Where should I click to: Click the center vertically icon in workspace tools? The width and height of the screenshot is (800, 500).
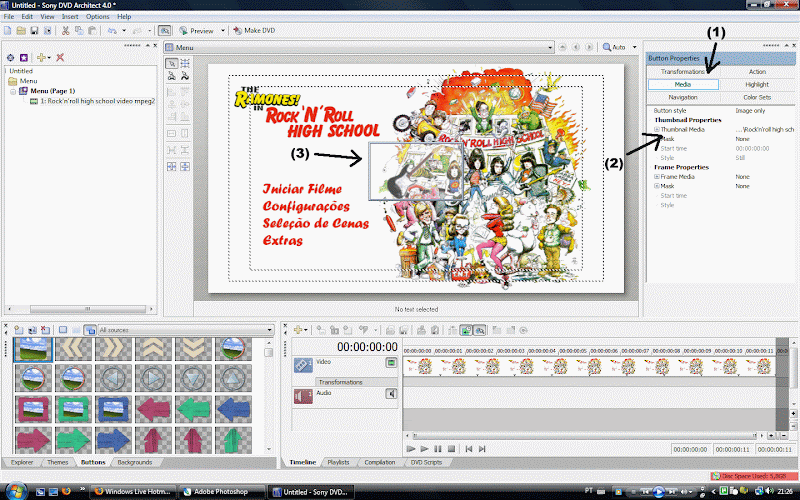[x=185, y=166]
